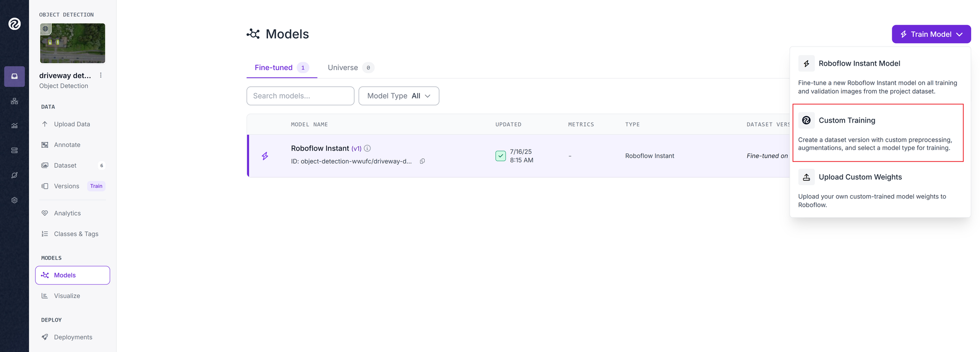Screen dimensions: 980x352
Task: Expand the Model Type All dropdown
Action: (399, 96)
